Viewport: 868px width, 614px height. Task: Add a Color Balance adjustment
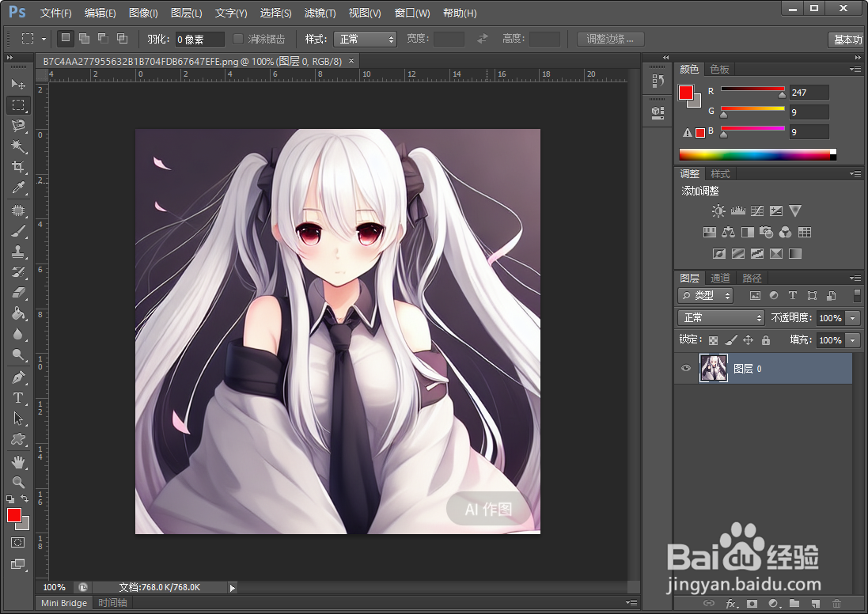point(729,232)
